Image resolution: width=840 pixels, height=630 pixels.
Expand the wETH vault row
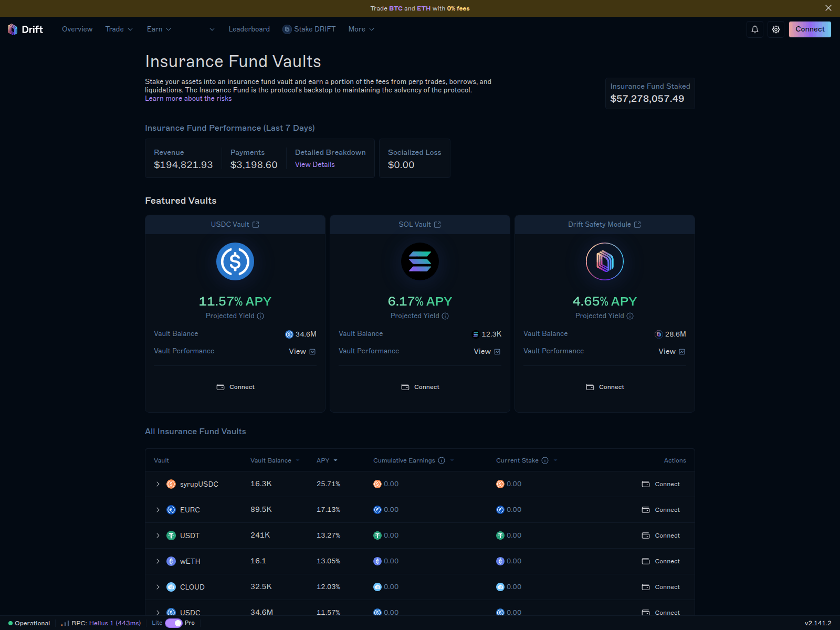point(157,561)
